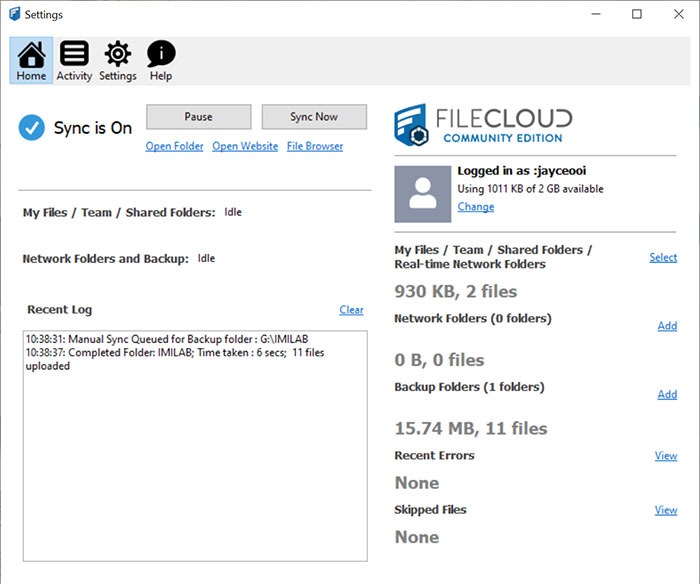700x584 pixels.
Task: Click the FileCloud app icon in title bar
Action: pyautogui.click(x=14, y=14)
